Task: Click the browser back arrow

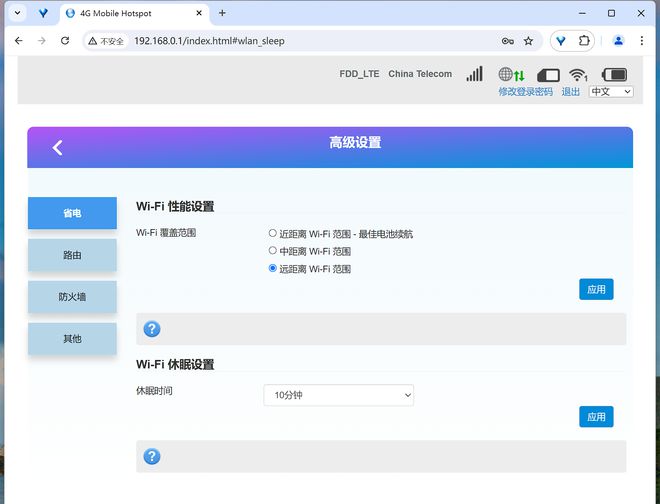Action: pyautogui.click(x=19, y=41)
